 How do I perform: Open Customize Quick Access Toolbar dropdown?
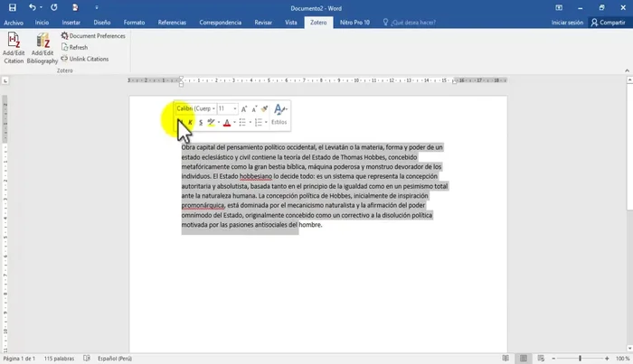pos(97,7)
